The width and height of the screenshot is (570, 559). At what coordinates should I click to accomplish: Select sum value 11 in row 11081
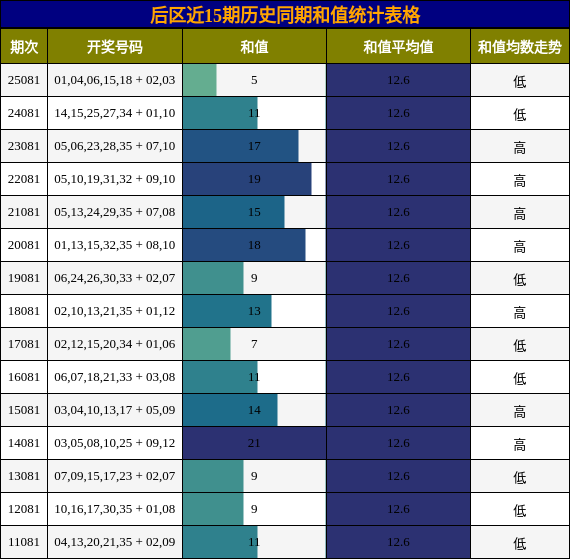(x=254, y=542)
